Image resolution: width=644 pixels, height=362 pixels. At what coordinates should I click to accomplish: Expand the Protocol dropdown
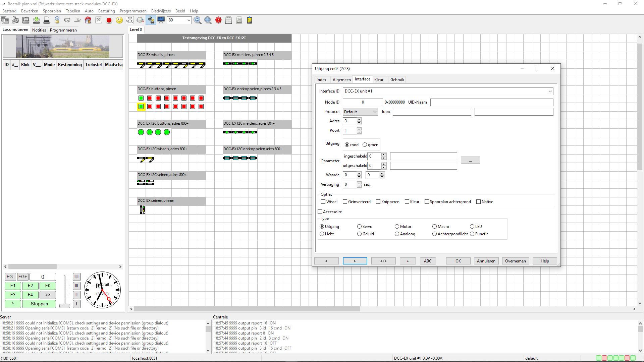tap(375, 112)
